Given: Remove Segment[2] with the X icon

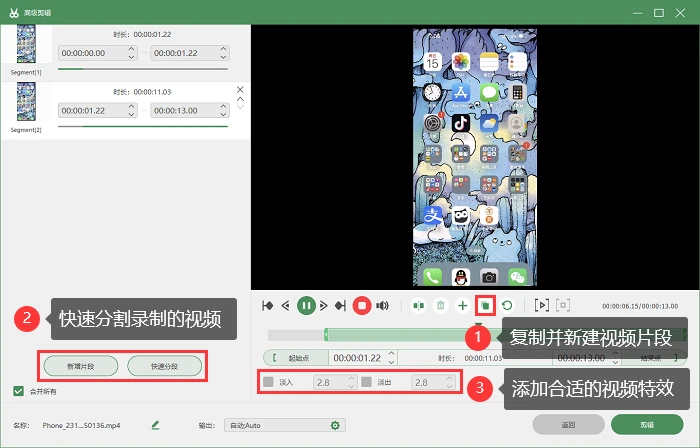Looking at the screenshot, I should click(x=240, y=90).
